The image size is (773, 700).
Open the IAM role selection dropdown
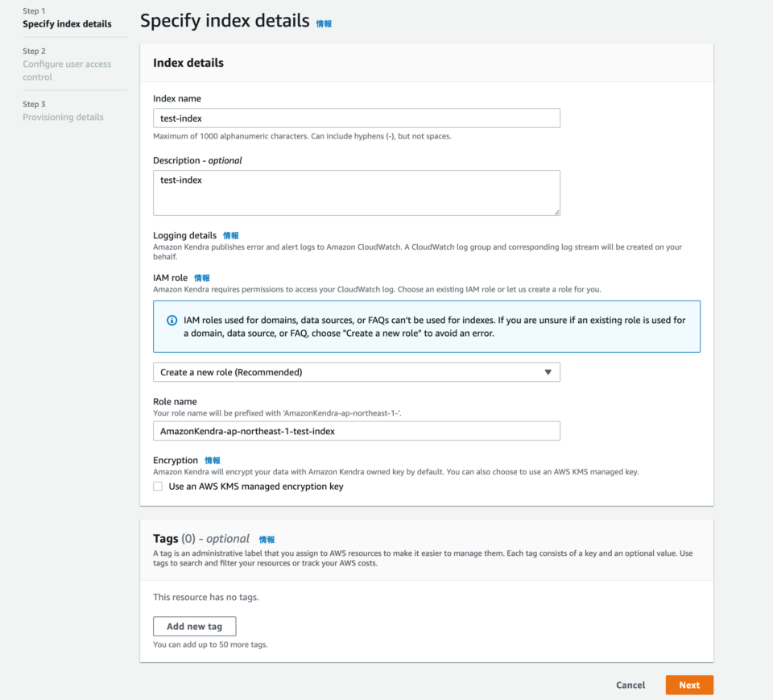point(357,371)
